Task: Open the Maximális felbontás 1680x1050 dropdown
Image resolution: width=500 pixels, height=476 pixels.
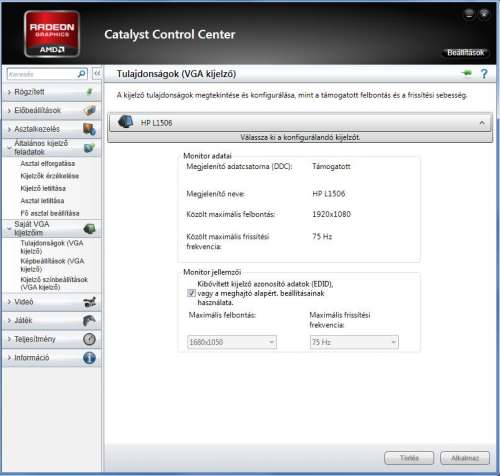Action: pyautogui.click(x=232, y=342)
